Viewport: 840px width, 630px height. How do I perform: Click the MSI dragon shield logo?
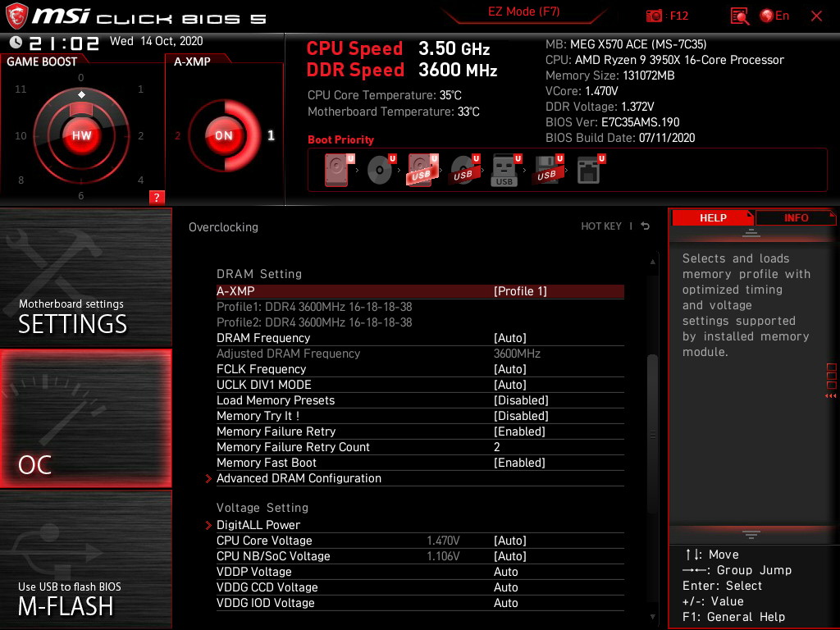pyautogui.click(x=16, y=16)
